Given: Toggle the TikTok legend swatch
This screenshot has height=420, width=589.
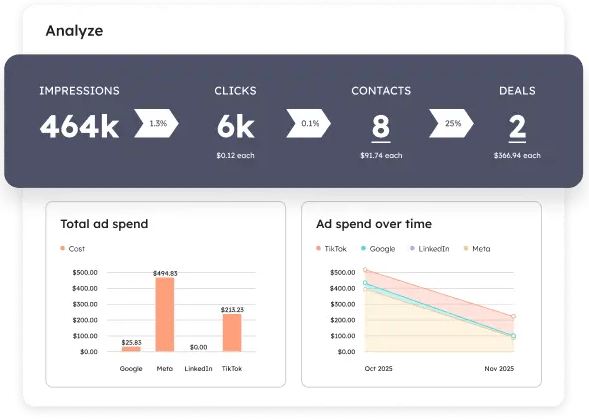Looking at the screenshot, I should coord(319,248).
